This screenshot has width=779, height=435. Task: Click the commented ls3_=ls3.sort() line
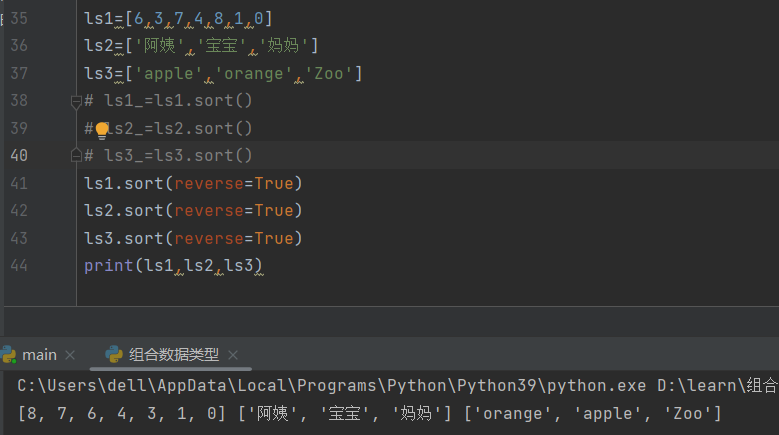[x=168, y=155]
